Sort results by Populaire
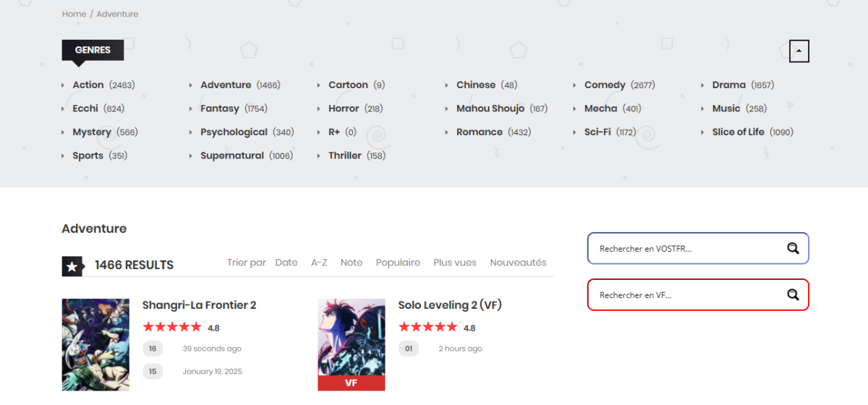The image size is (868, 405). tap(398, 263)
